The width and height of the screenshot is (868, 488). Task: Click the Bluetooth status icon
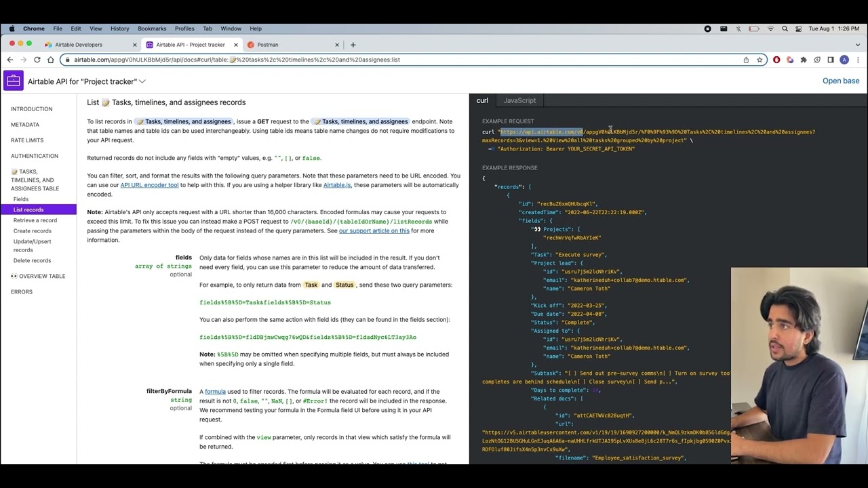(738, 28)
